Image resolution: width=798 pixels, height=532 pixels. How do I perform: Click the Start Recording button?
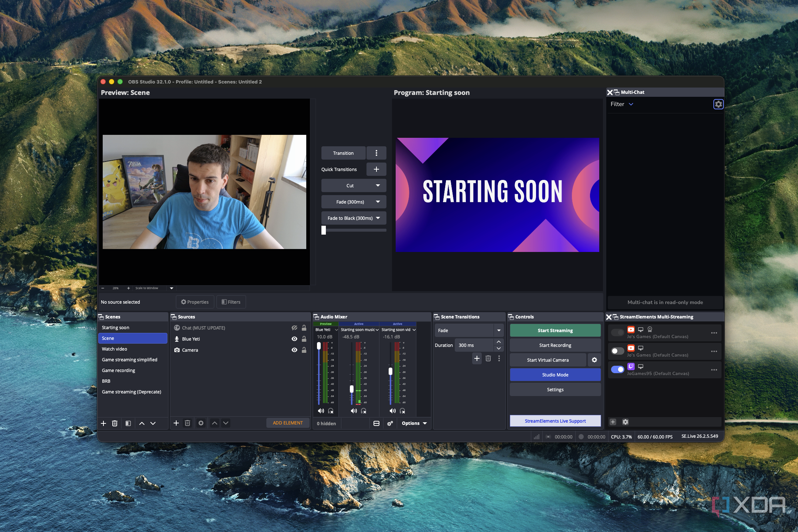point(555,345)
